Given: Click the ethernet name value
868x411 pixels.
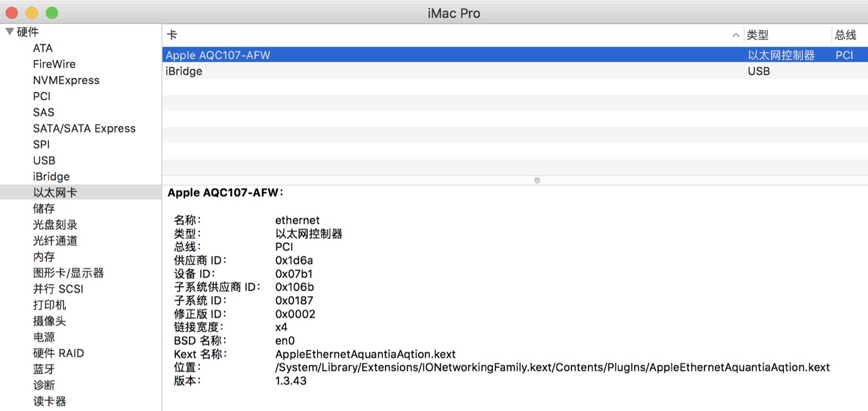Looking at the screenshot, I should tap(297, 220).
